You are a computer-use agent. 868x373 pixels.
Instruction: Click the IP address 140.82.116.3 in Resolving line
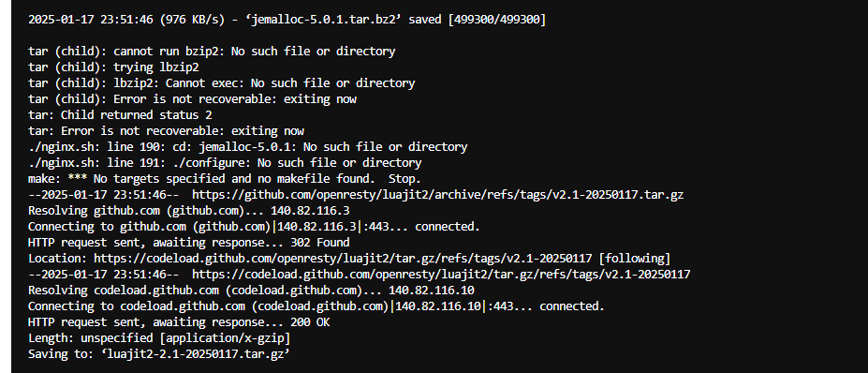click(x=310, y=211)
